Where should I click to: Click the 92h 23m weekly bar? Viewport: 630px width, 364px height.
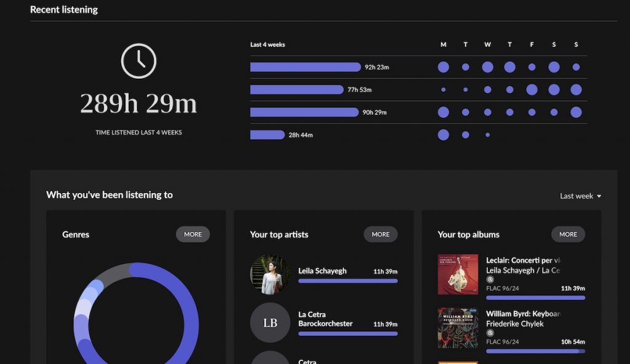[305, 67]
